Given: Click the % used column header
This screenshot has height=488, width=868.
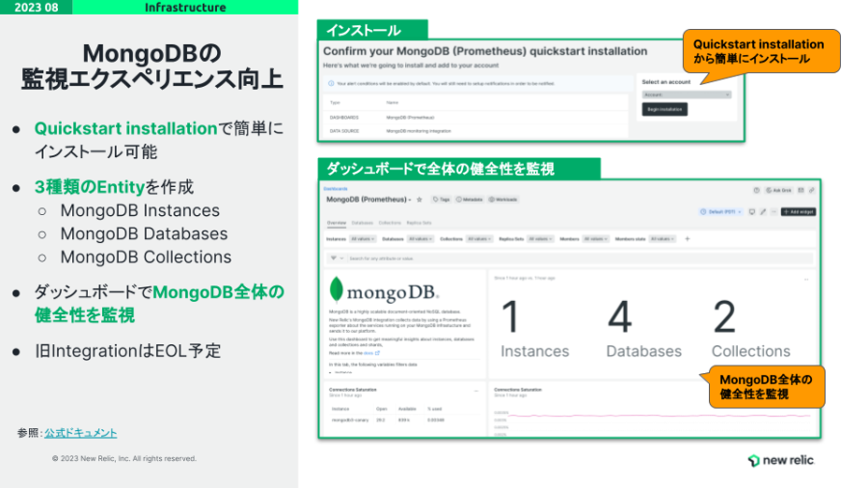Looking at the screenshot, I should click(x=435, y=409).
